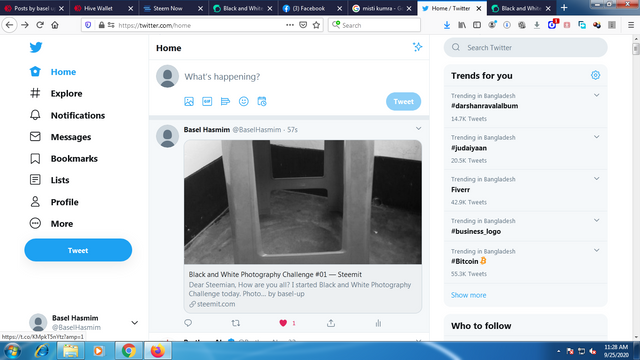Save page to Pocket
Screen dimensions: 640x360
pyautogui.click(x=303, y=25)
